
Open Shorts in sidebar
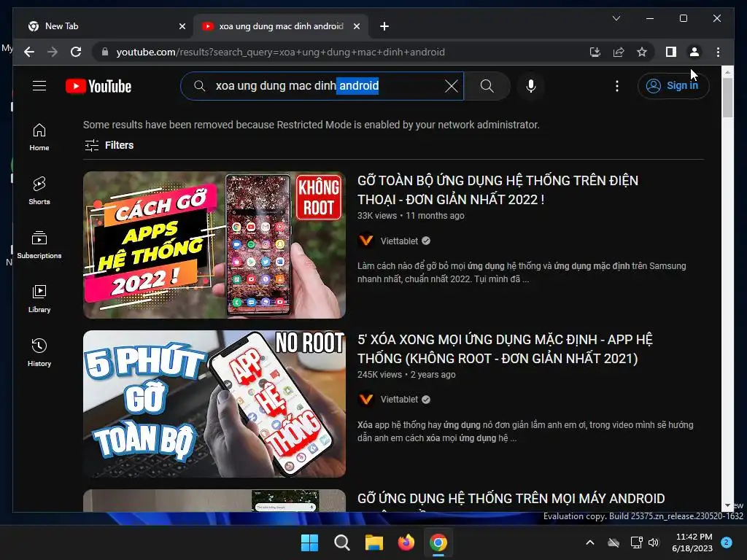click(39, 191)
